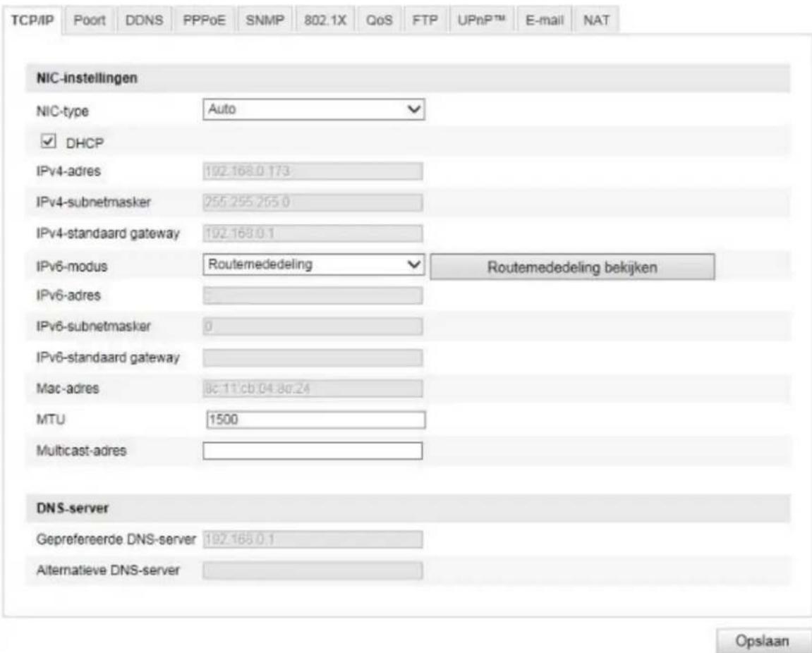Click the DNS-server section header

point(408,508)
